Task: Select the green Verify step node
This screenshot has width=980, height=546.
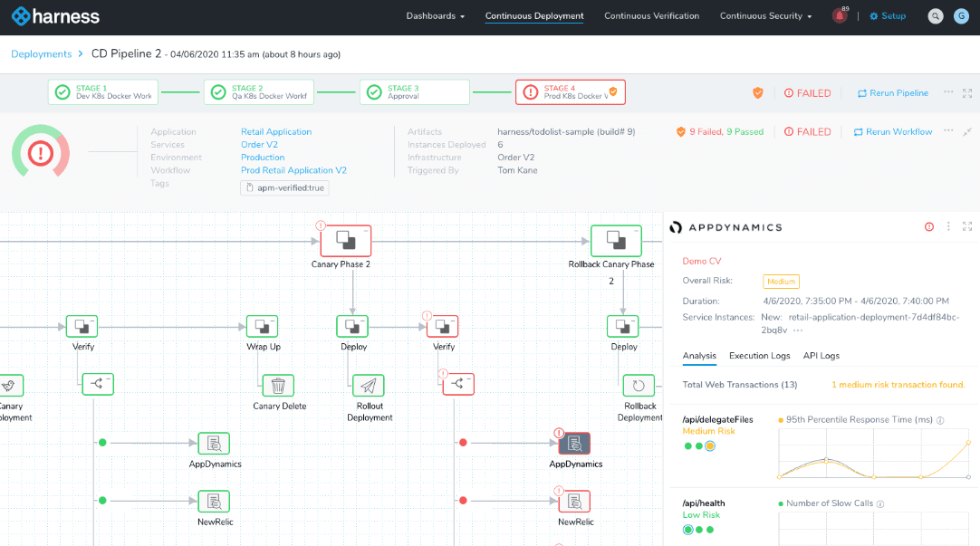Action: [x=82, y=326]
